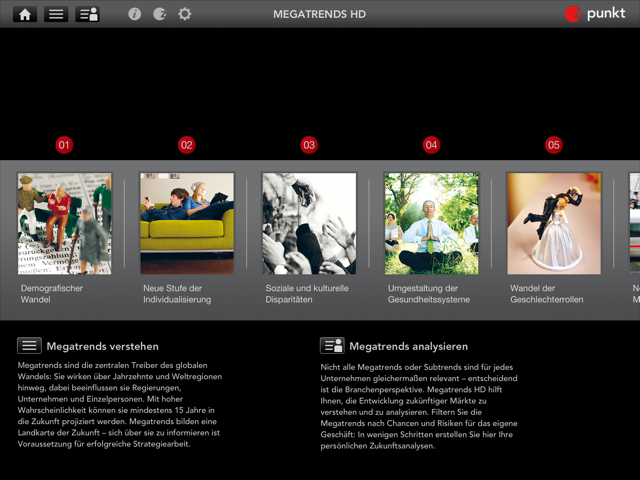Go to the Home screen

point(24,14)
